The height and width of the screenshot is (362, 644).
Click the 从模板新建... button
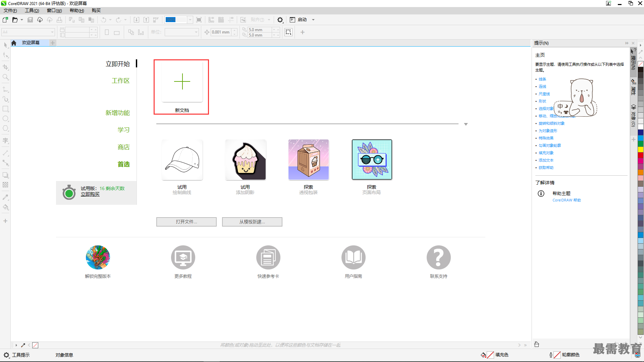(x=252, y=222)
